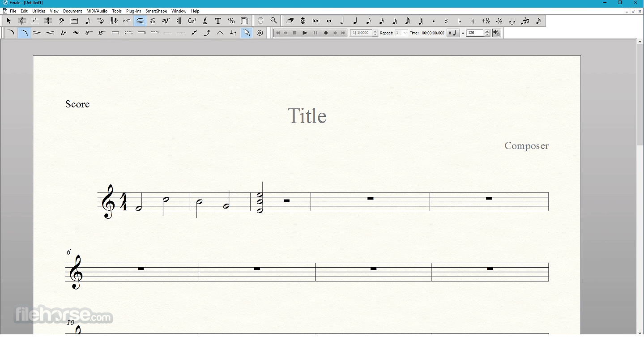
Task: Toggle the augmentation dot
Action: tap(434, 21)
